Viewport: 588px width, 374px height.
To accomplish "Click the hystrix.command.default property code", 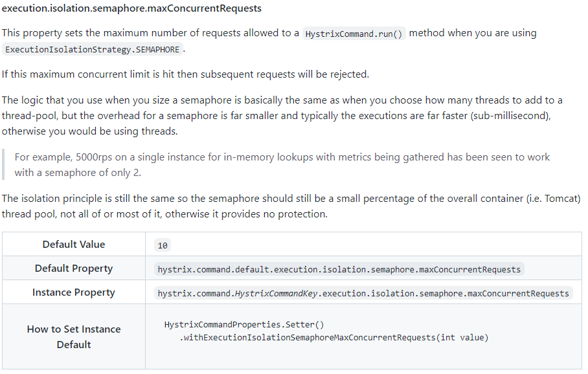I will (x=339, y=269).
